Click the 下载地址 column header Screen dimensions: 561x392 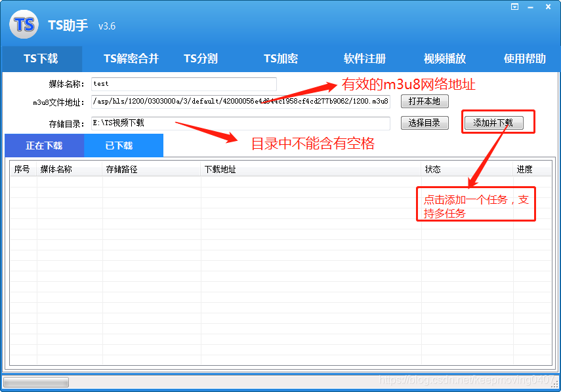(x=311, y=169)
